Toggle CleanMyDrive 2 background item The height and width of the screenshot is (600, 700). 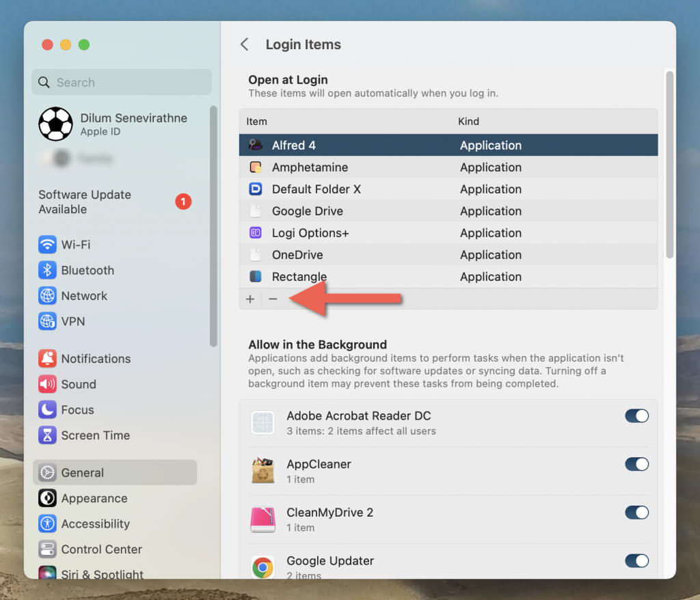pos(636,512)
